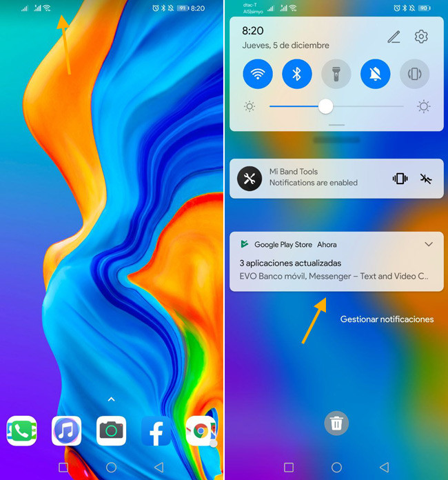Tap alarm icon in left phone status bar
Screen dimensions: 448x480
pos(156,8)
